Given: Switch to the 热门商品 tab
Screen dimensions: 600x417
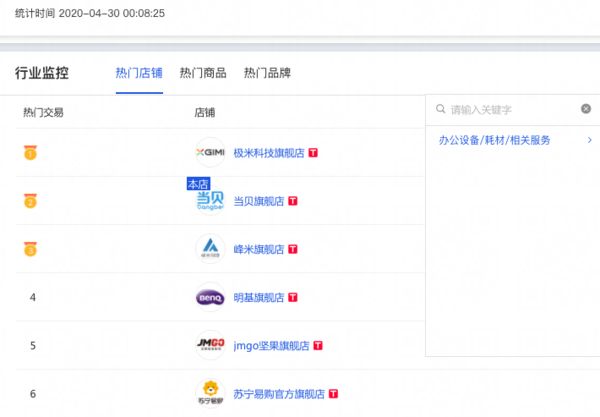Looking at the screenshot, I should tap(203, 73).
